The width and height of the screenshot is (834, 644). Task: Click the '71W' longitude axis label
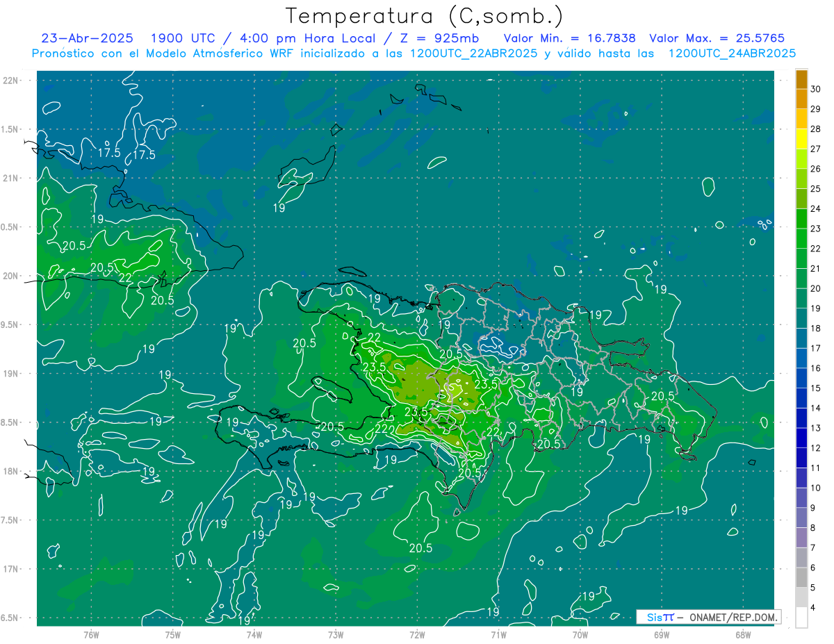(498, 634)
